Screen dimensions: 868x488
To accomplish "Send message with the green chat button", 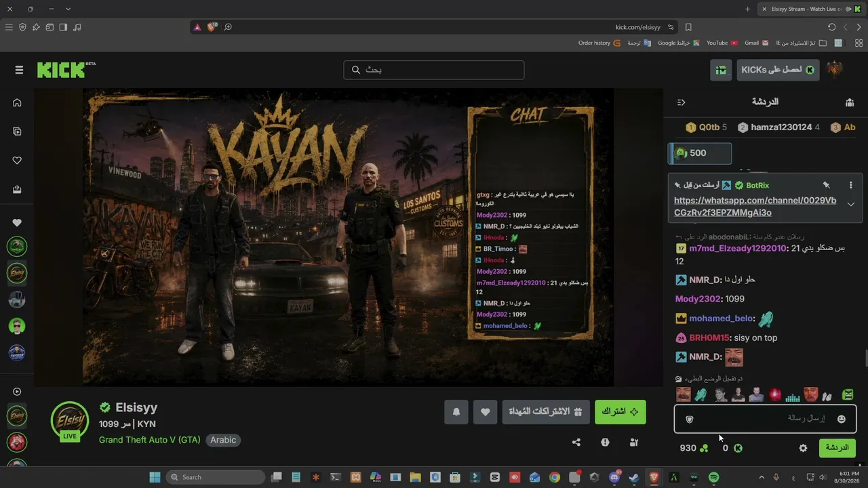I will pos(837,448).
